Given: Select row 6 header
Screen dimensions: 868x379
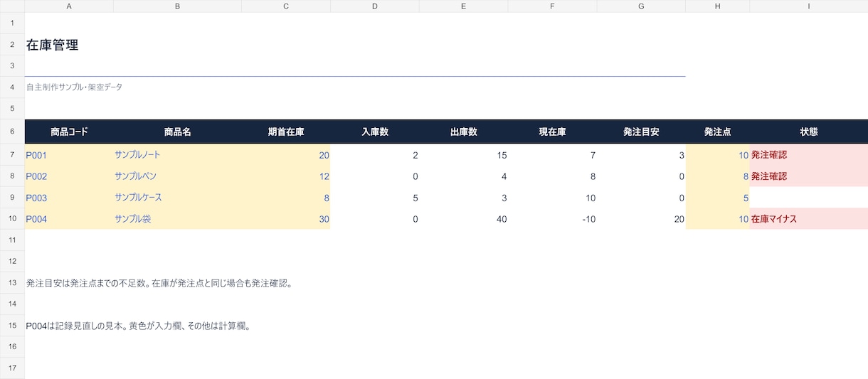Looking at the screenshot, I should pos(12,132).
